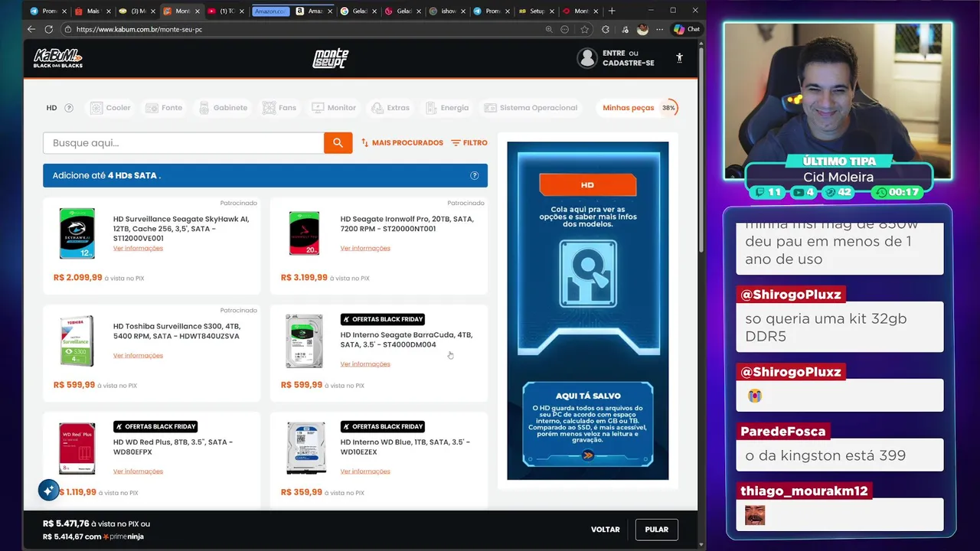
Task: Click the KaBuM! logo in the header
Action: pyautogui.click(x=57, y=58)
